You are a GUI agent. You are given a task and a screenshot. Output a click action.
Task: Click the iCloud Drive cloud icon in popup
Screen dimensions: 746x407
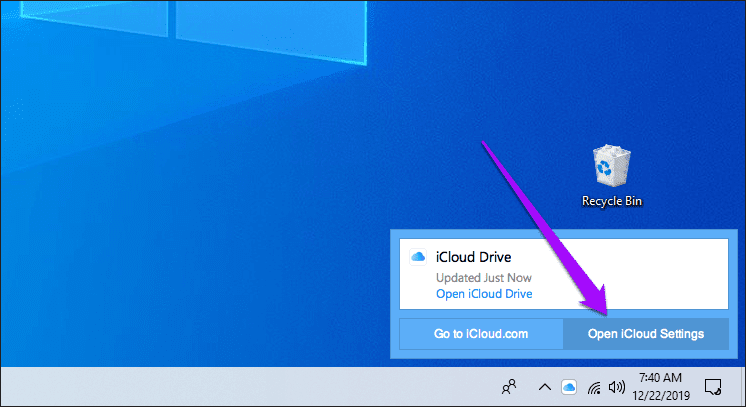click(x=418, y=257)
